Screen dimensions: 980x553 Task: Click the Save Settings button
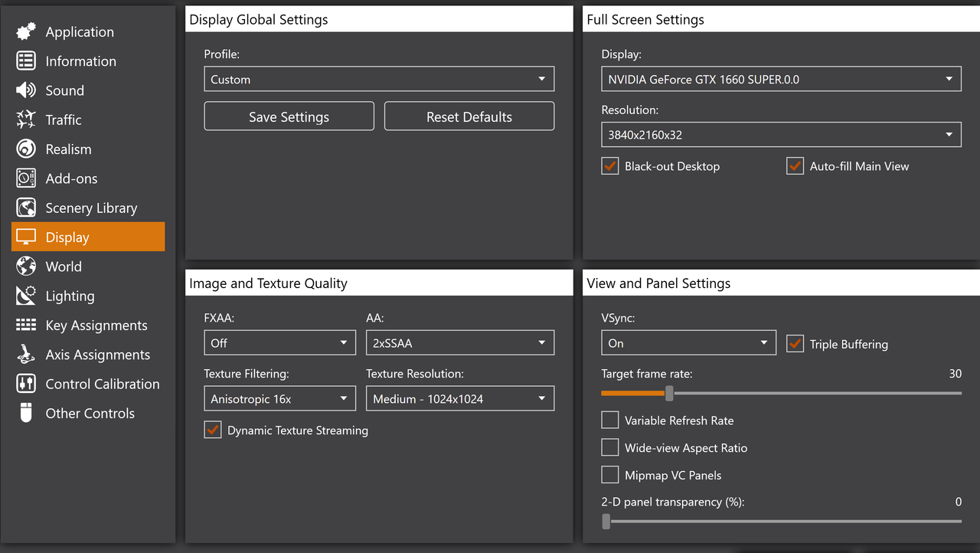pos(289,116)
